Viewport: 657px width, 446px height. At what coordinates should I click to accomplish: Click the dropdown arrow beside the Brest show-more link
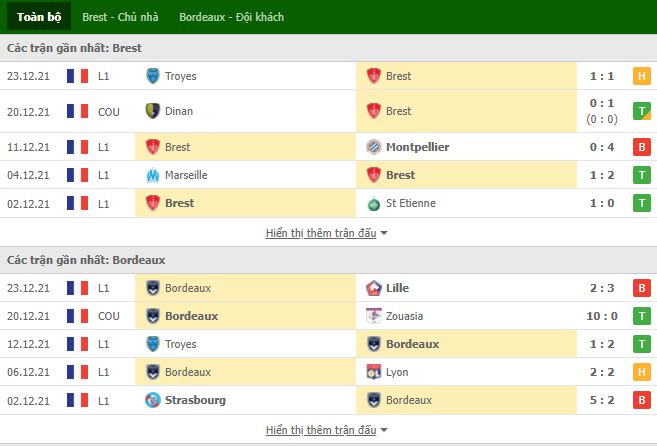pos(384,233)
